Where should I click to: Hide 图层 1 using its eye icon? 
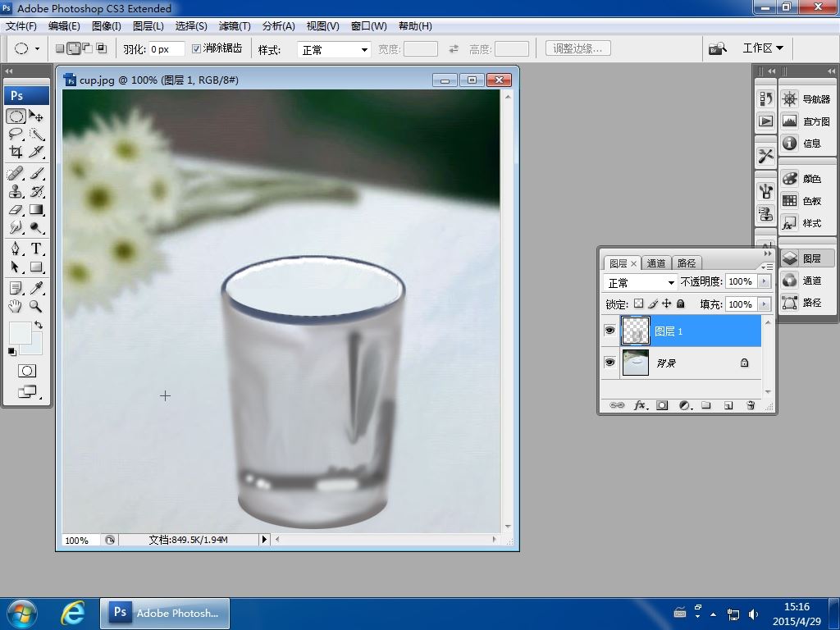609,331
